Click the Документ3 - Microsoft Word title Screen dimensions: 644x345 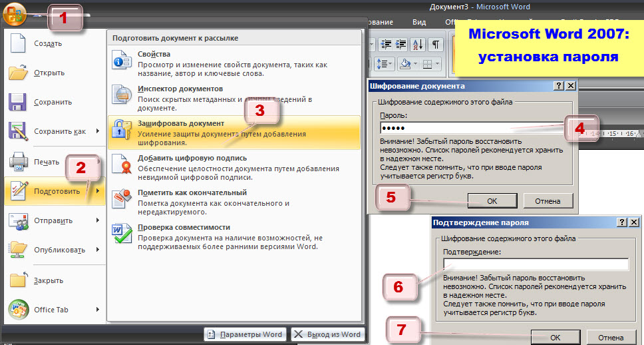pyautogui.click(x=480, y=7)
